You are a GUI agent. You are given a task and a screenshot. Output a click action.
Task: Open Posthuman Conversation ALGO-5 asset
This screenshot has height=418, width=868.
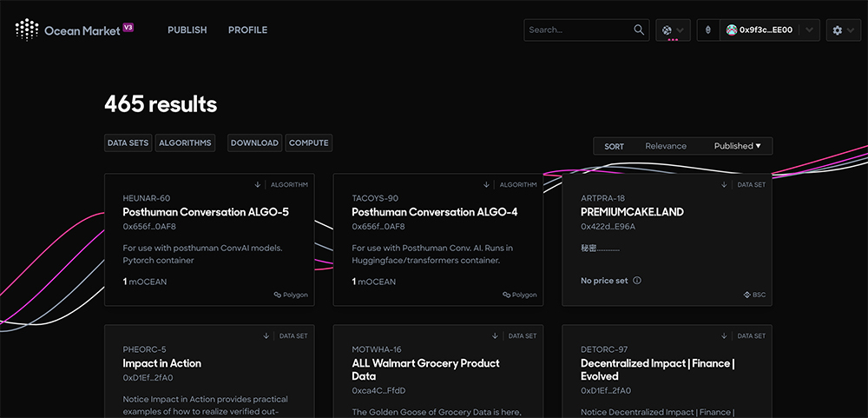[206, 212]
